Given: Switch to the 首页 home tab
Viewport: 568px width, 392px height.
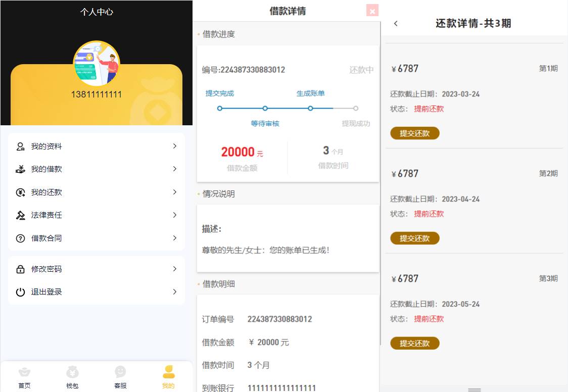Looking at the screenshot, I should click(x=24, y=377).
